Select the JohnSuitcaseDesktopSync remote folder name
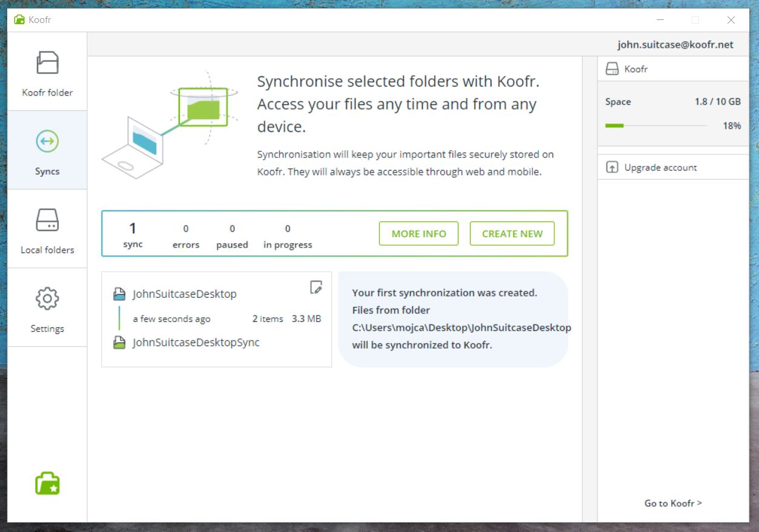Image resolution: width=759 pixels, height=532 pixels. point(196,343)
